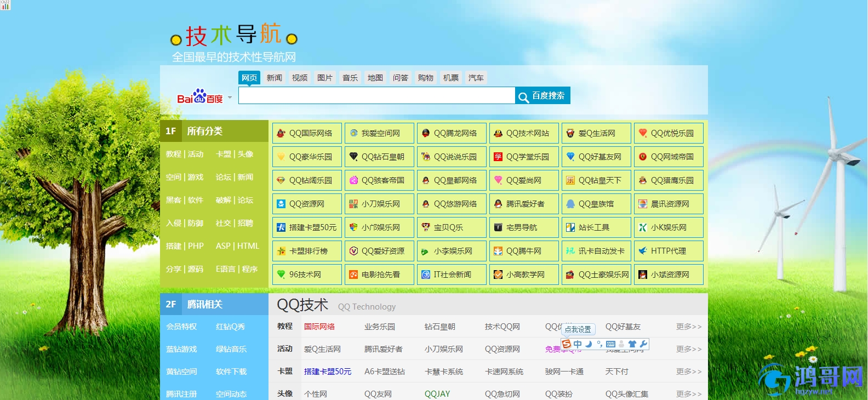This screenshot has height=400, width=868.
Task: Open the 会员特权 link
Action: pos(181,327)
